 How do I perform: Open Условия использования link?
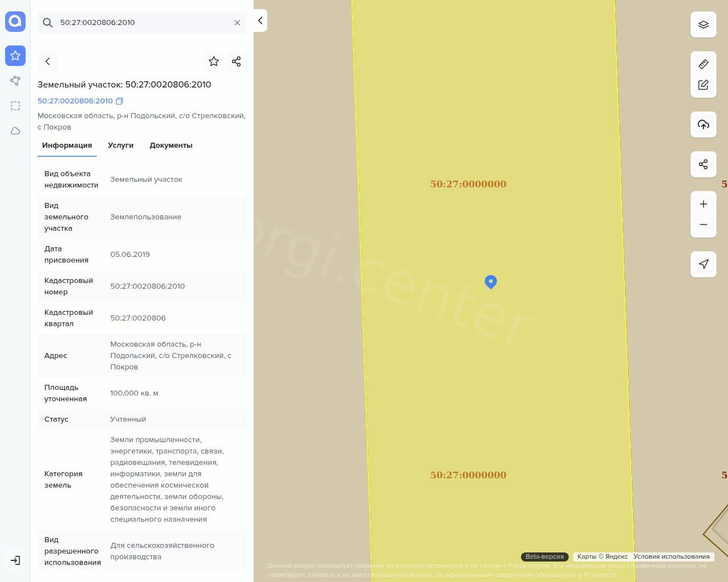point(672,556)
